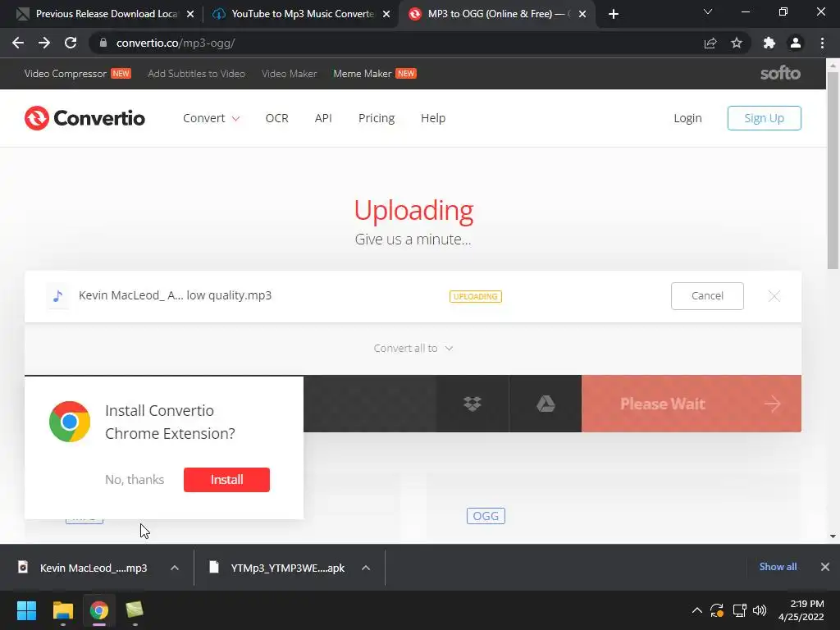
Task: Click the sync update tray icon
Action: click(717, 610)
